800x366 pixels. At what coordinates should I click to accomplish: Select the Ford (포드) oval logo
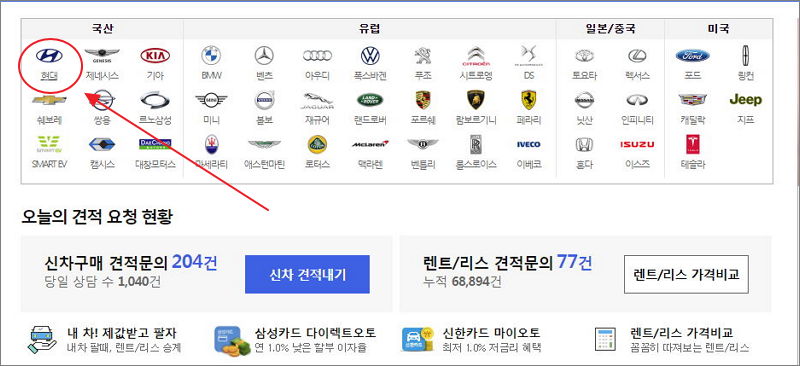(692, 56)
